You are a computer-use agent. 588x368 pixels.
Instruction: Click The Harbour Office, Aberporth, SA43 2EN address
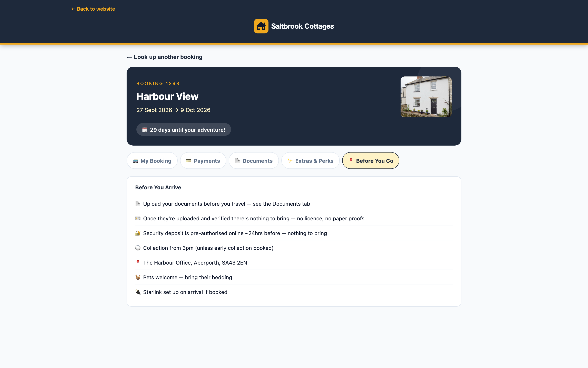pos(195,263)
